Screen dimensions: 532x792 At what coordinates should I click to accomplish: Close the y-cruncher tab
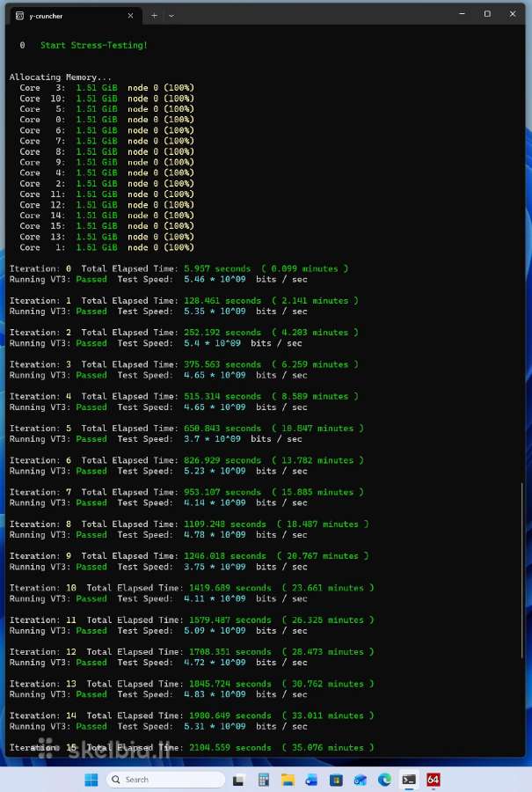[130, 16]
